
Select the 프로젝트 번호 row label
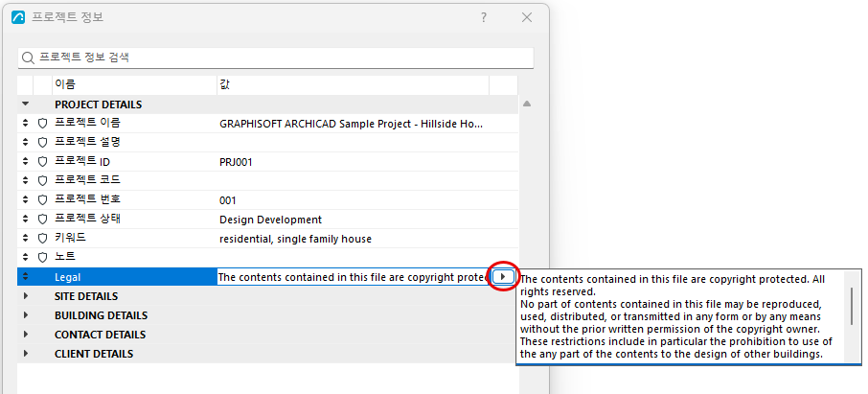pyautogui.click(x=87, y=199)
